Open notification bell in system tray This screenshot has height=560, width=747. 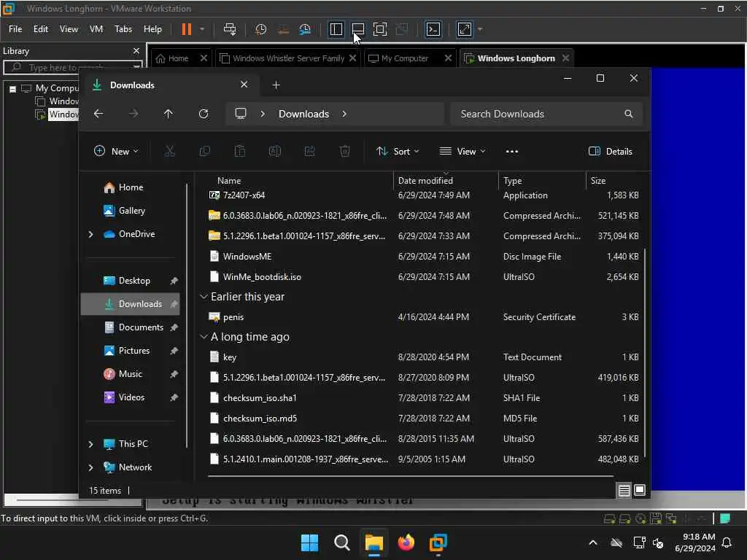727,542
